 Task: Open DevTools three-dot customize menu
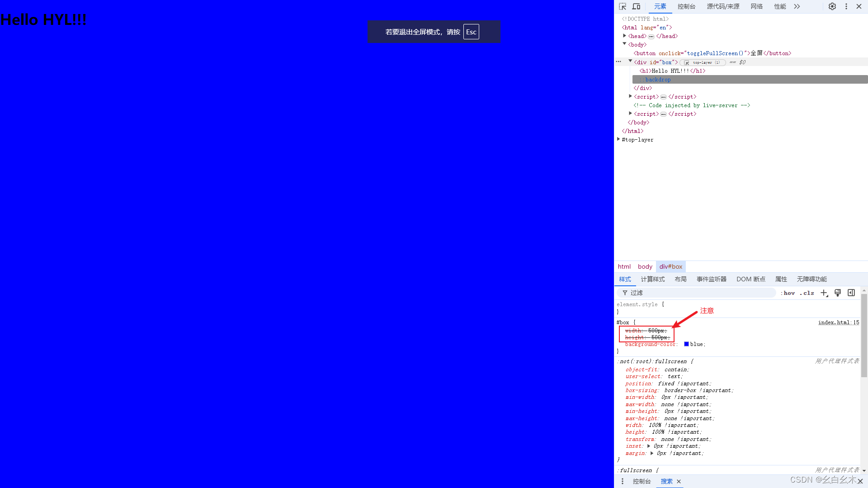(x=846, y=6)
